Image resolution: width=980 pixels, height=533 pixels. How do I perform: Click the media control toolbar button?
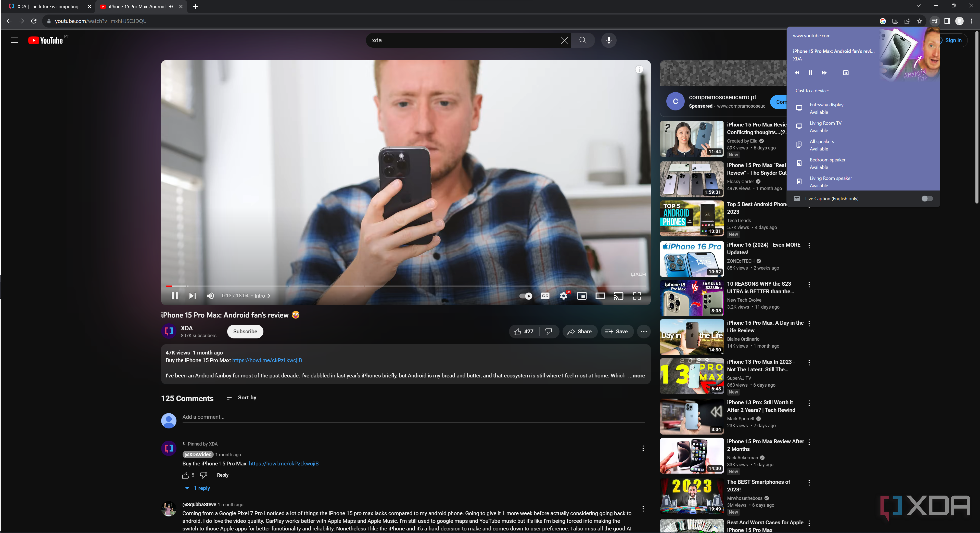(934, 21)
